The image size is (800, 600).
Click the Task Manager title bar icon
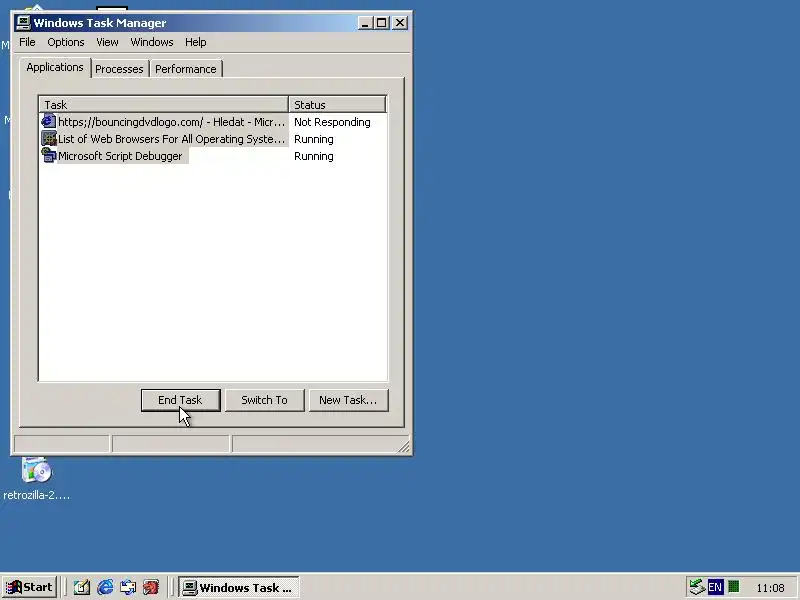(23, 23)
